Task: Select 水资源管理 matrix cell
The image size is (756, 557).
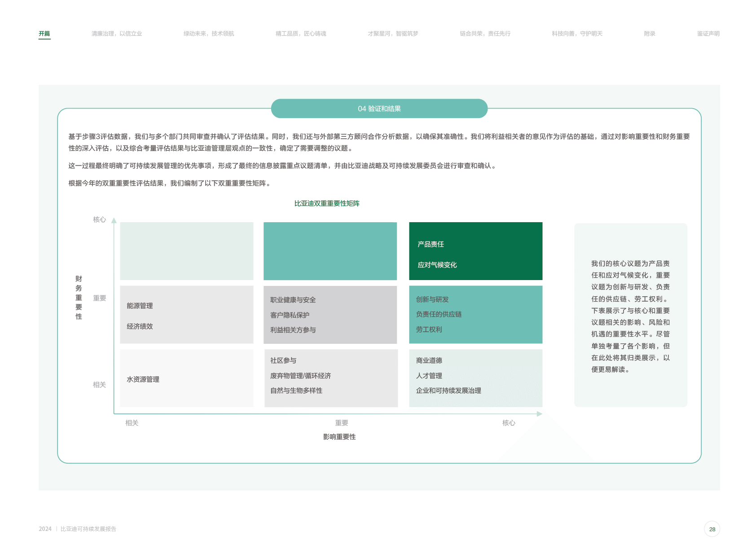Action: [x=143, y=379]
